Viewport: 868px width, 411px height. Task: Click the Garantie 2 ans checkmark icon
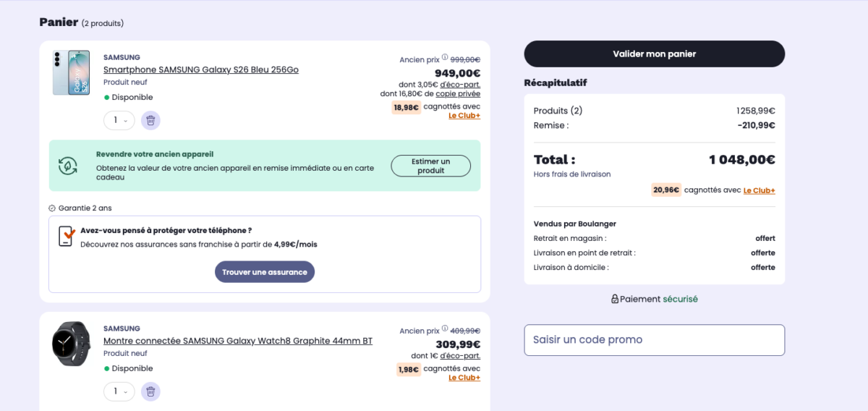tap(52, 208)
